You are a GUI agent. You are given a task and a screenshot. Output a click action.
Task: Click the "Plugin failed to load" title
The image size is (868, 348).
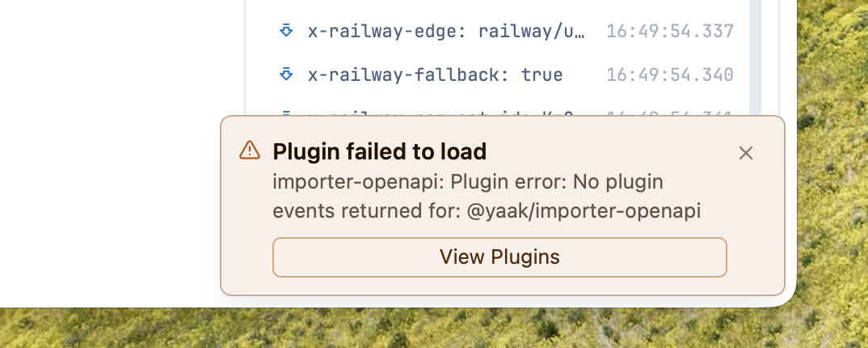379,151
